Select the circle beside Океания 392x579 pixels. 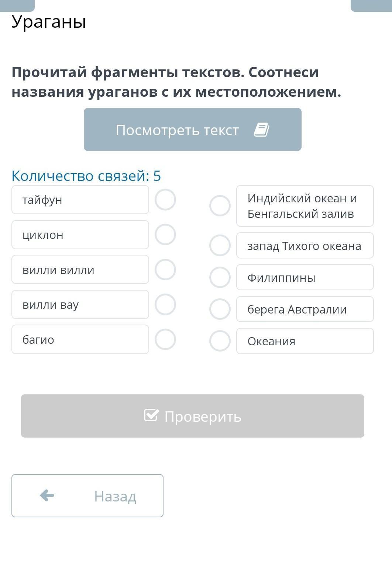220,341
